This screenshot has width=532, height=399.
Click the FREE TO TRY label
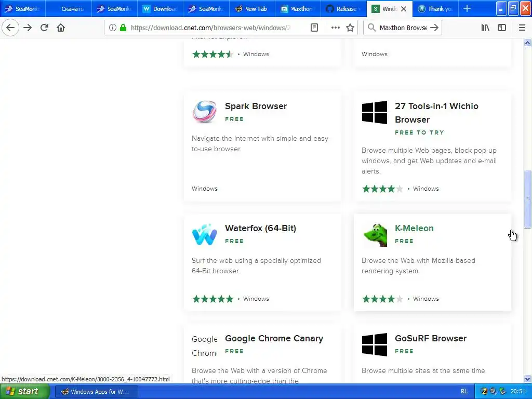coord(419,132)
